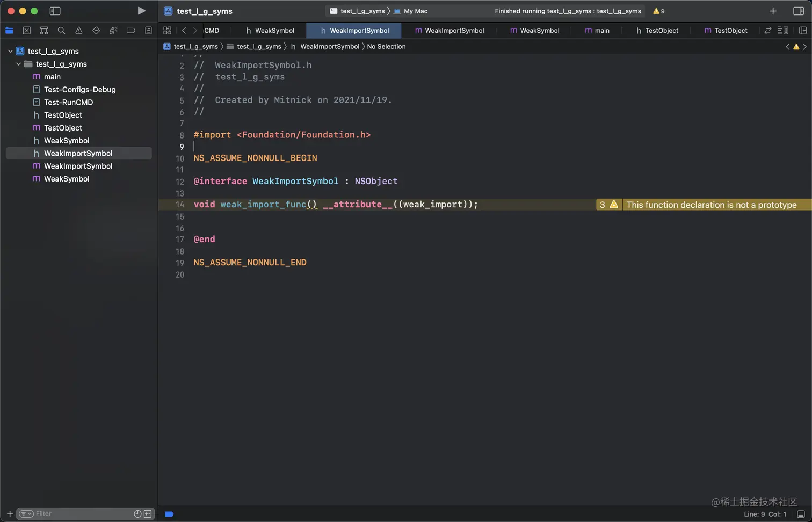Toggle the blue breakpoint activation indicator
The image size is (812, 522).
(169, 514)
